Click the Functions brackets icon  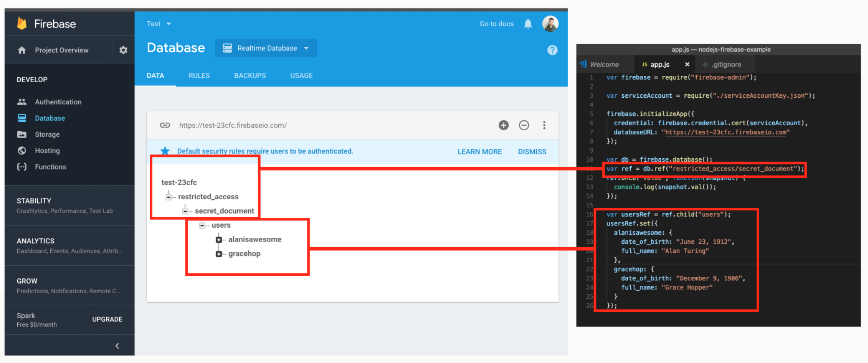22,167
